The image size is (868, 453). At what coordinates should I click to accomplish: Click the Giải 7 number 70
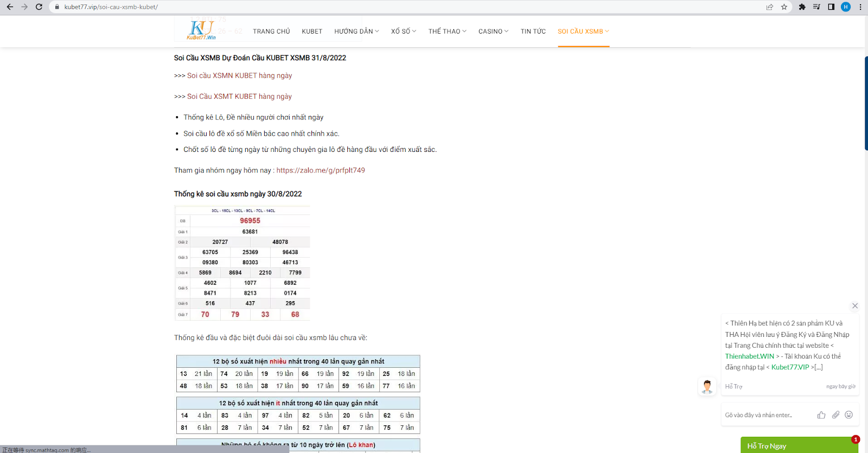(205, 314)
